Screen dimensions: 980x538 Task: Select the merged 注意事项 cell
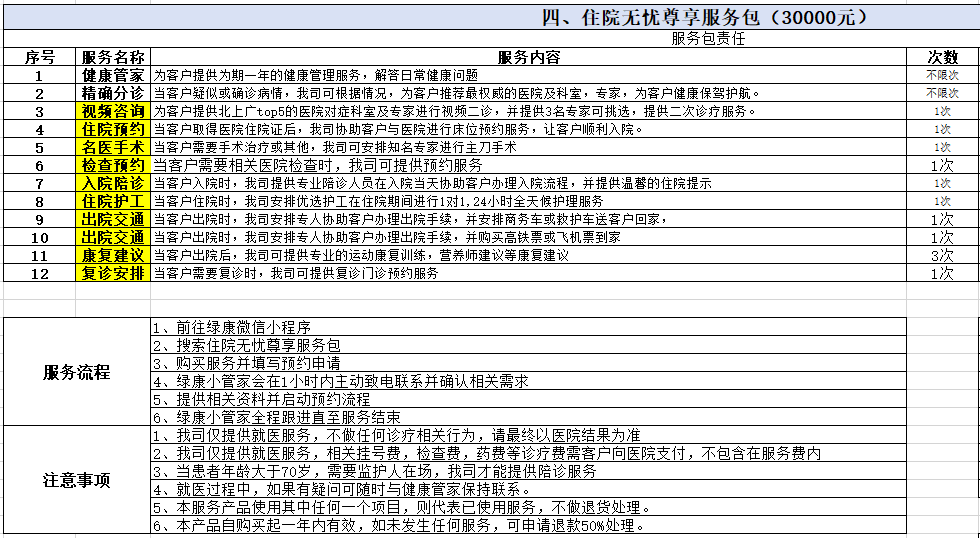76,480
